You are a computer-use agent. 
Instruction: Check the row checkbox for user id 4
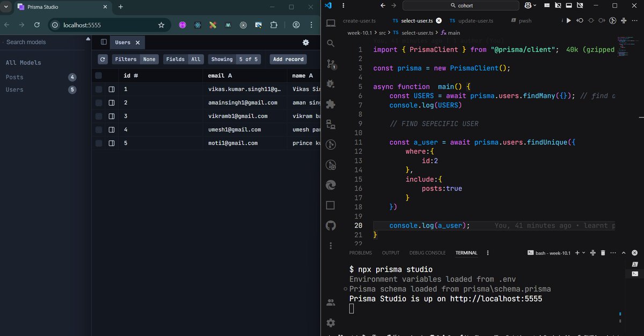pyautogui.click(x=99, y=129)
